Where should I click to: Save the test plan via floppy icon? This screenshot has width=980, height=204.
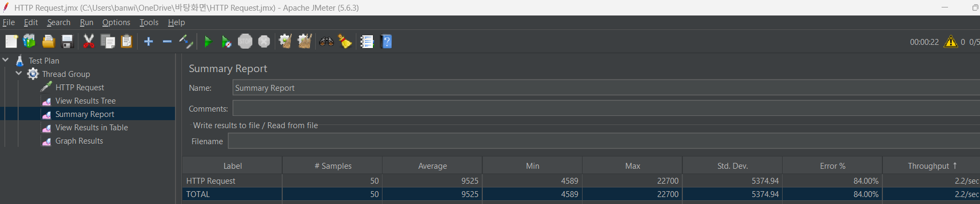tap(67, 42)
